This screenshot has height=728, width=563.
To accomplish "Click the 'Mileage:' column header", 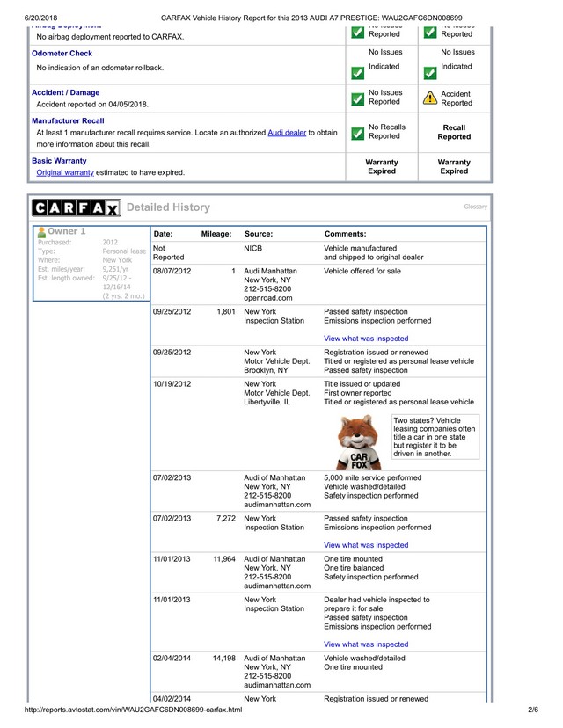I will tap(216, 234).
